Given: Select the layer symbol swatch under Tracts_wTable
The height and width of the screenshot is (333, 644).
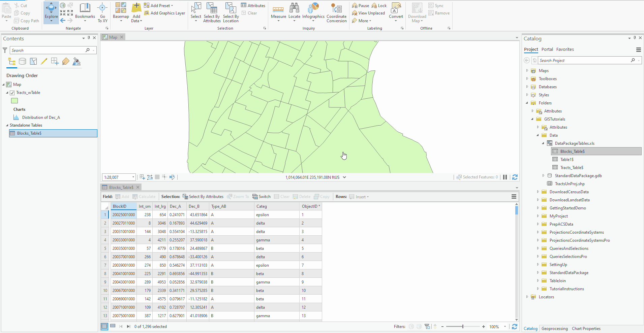Looking at the screenshot, I should pos(14,100).
